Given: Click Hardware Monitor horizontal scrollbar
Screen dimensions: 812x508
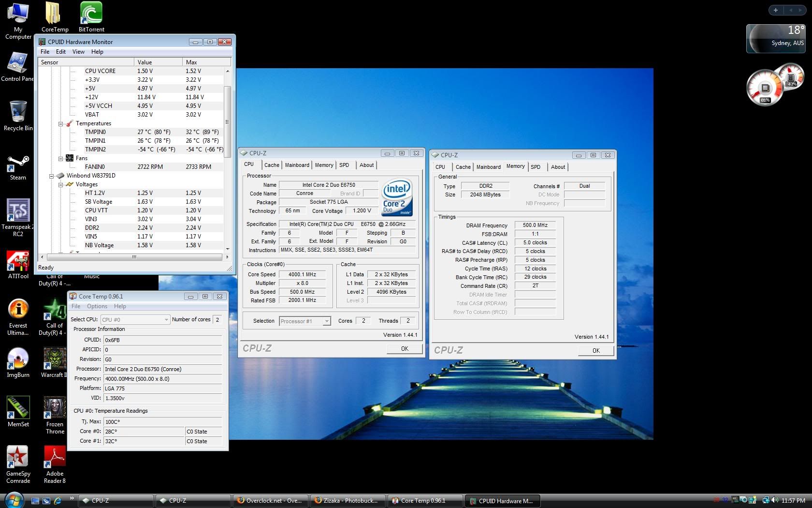Looking at the screenshot, I should (x=134, y=257).
